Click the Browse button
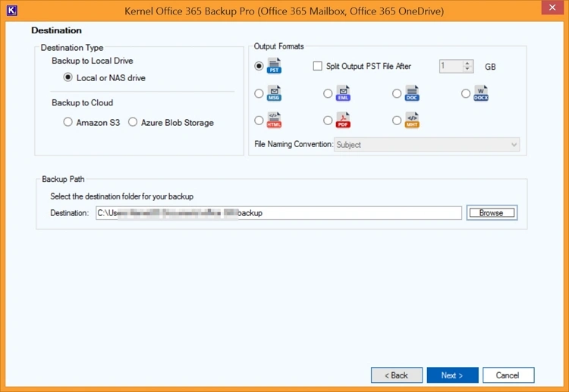 coord(492,213)
